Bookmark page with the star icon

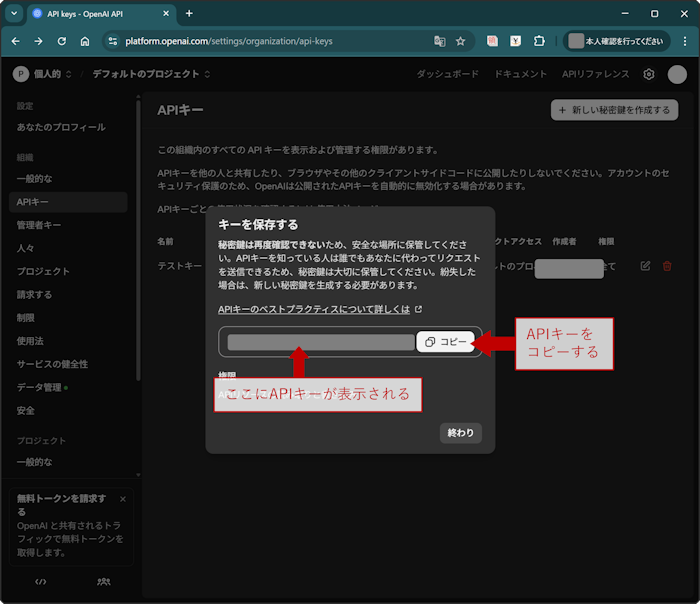(x=461, y=41)
